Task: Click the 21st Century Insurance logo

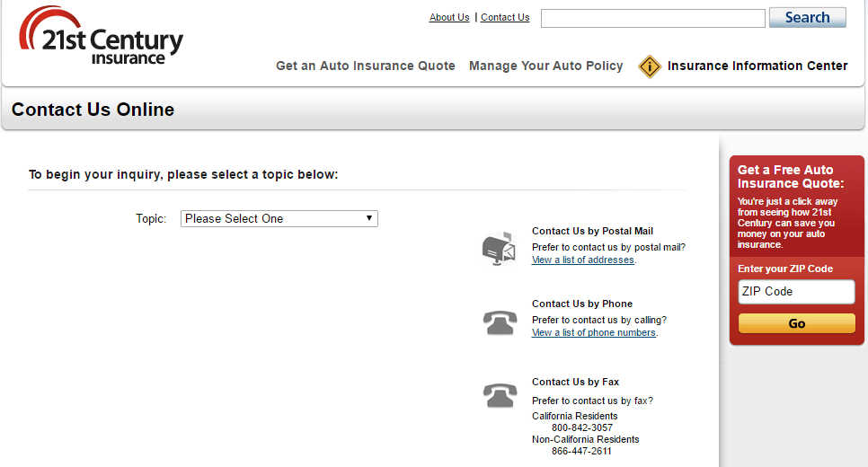Action: coord(101,36)
